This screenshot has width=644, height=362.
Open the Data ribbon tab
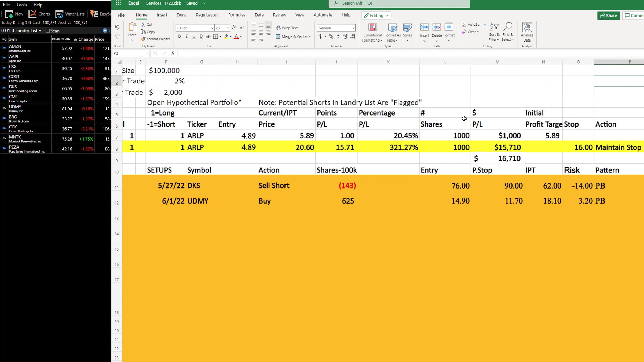pyautogui.click(x=259, y=15)
